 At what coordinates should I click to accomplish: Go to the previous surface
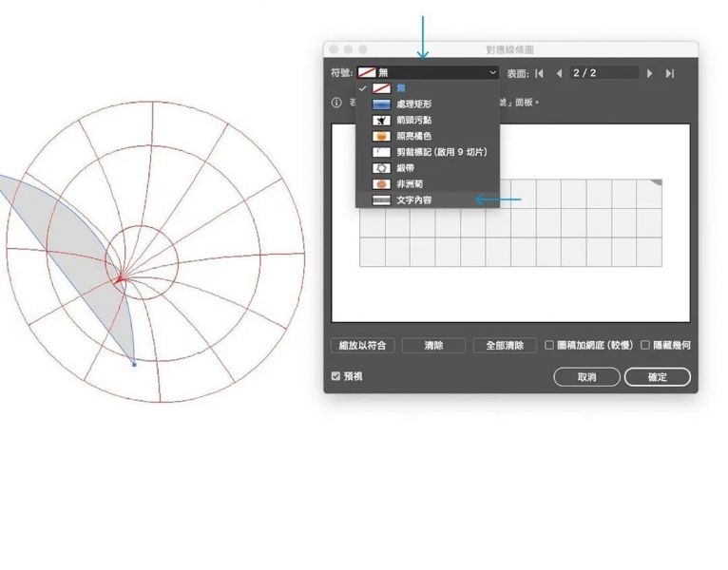click(x=559, y=73)
